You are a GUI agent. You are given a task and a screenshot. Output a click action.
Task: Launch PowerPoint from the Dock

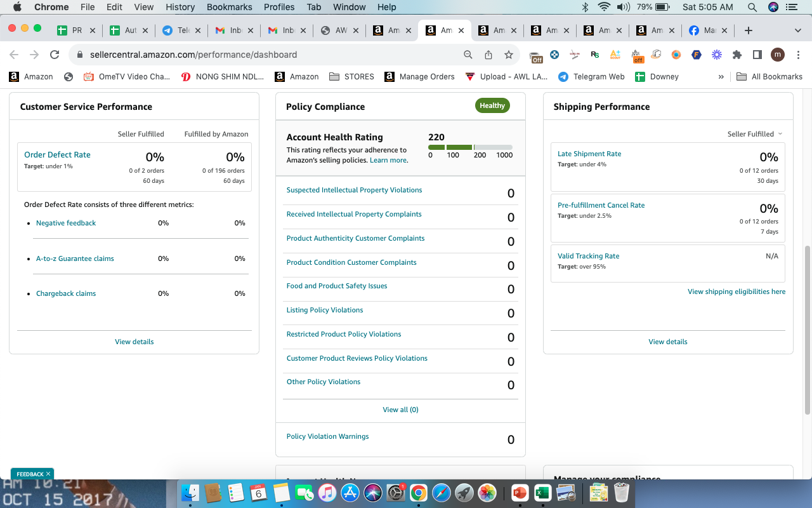[x=520, y=493]
